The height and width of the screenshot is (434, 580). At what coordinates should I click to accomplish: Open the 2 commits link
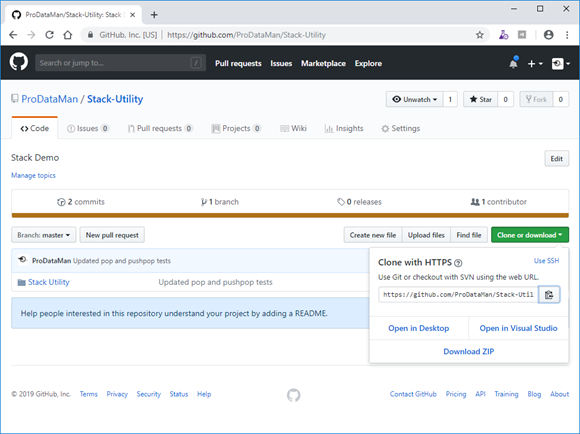(x=81, y=202)
